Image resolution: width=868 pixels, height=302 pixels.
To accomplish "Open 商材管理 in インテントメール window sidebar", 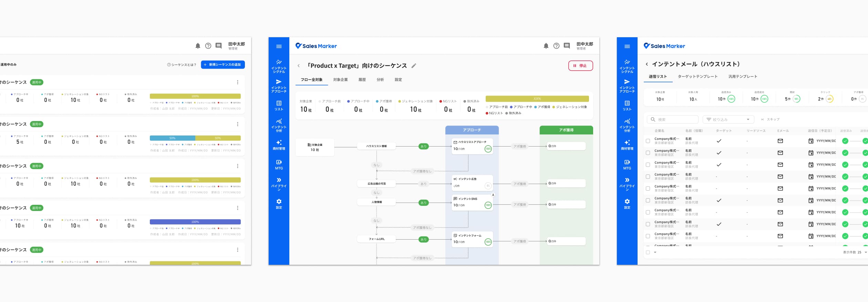I will 627,145.
